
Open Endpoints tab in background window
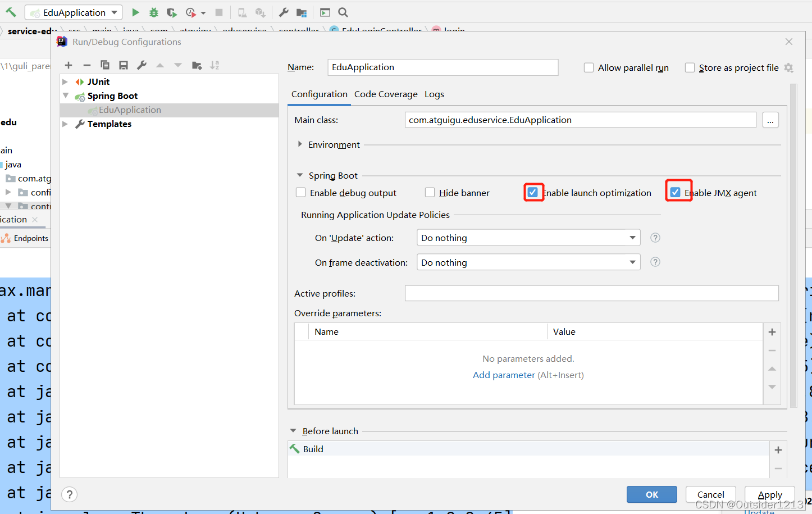[25, 238]
